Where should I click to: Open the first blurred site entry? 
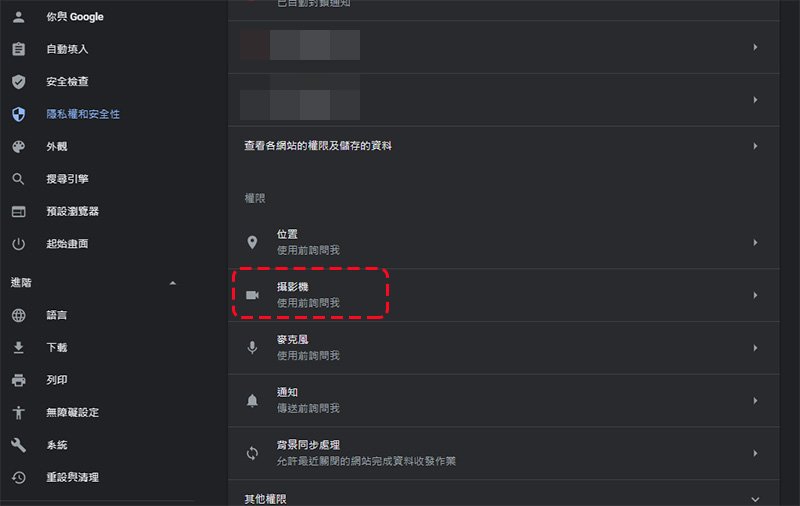(504, 47)
